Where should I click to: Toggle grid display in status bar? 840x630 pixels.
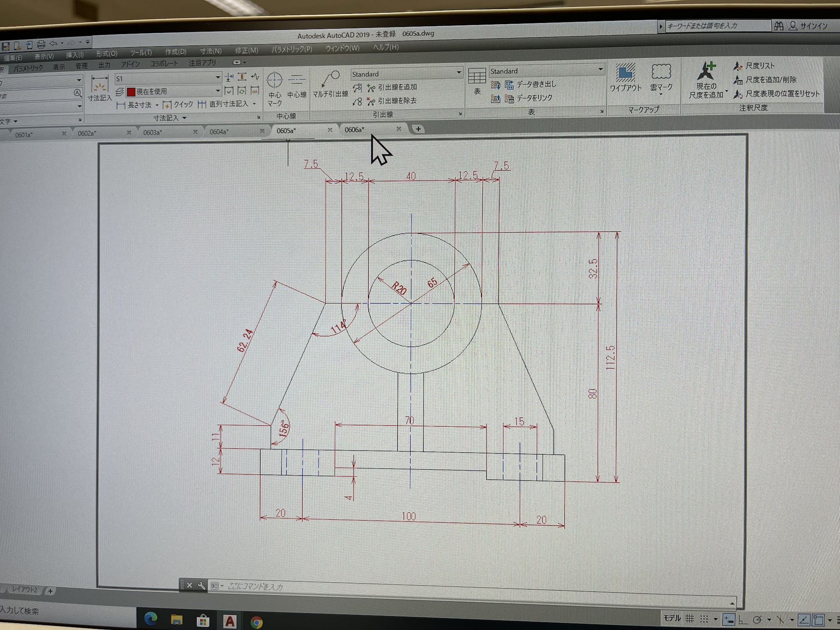tap(690, 619)
